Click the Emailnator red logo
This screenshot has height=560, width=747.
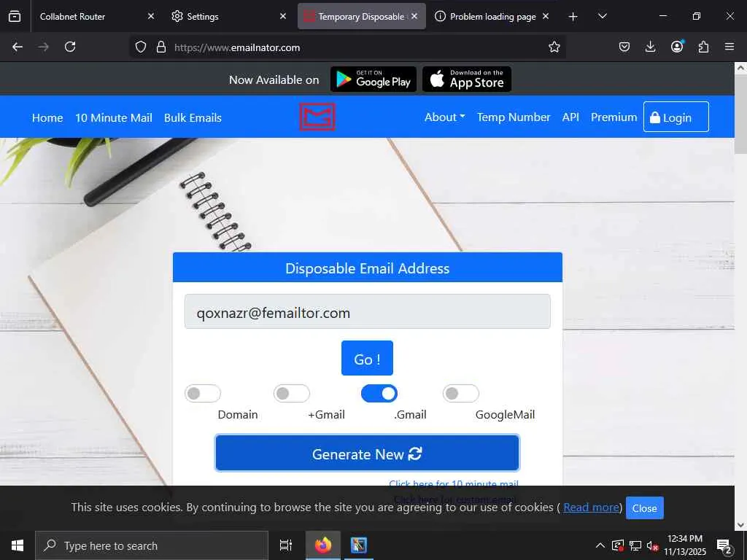(x=317, y=117)
